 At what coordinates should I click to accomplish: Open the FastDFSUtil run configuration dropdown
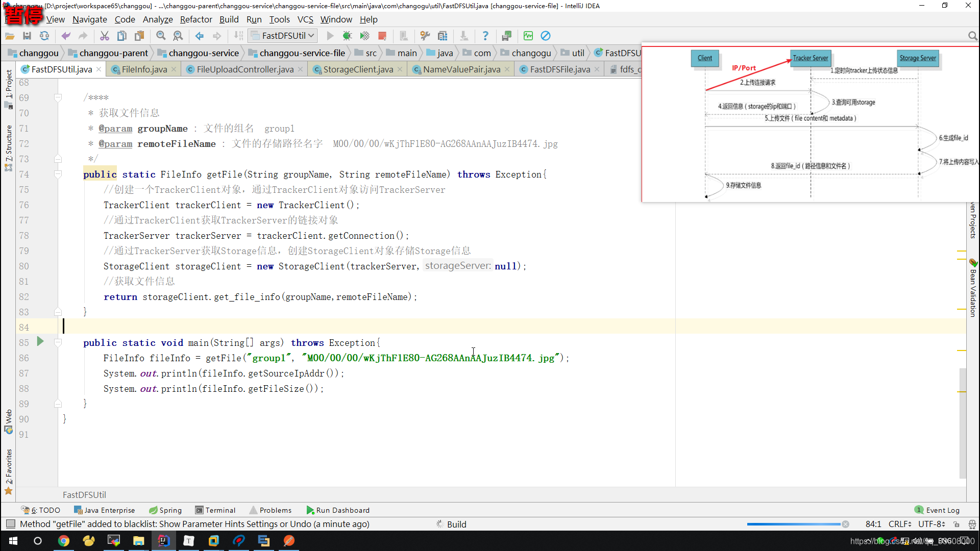click(283, 36)
